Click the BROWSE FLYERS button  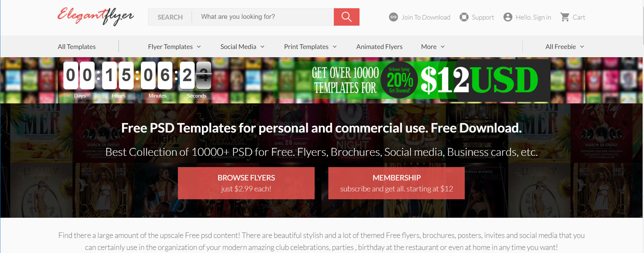[x=246, y=183]
